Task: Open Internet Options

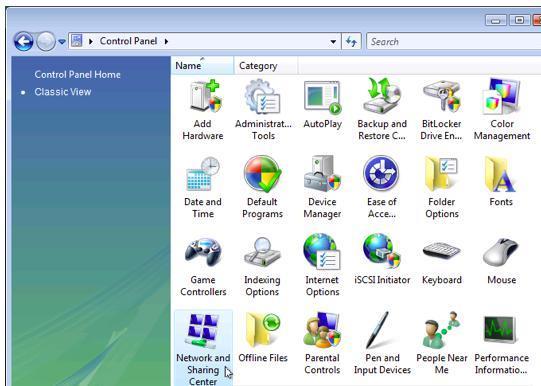Action: 322,266
